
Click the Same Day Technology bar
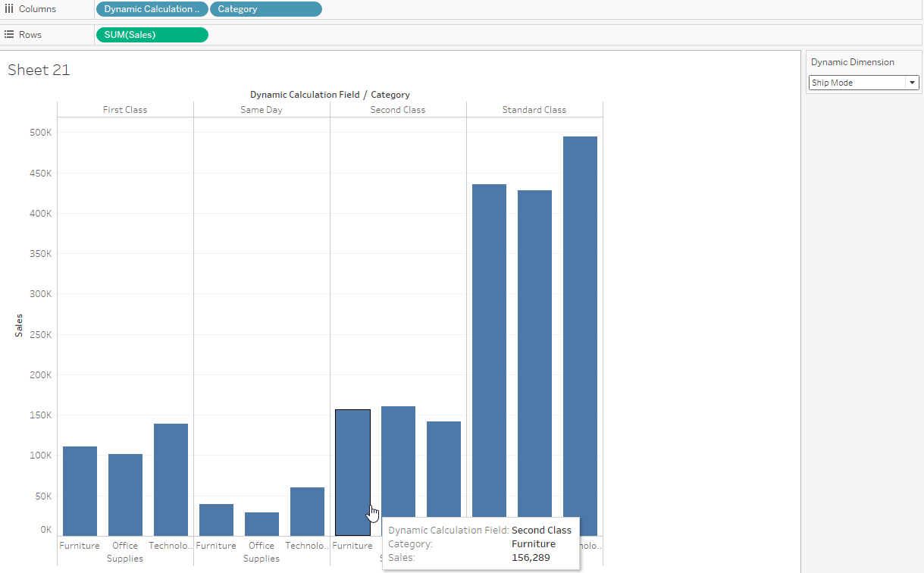point(307,512)
